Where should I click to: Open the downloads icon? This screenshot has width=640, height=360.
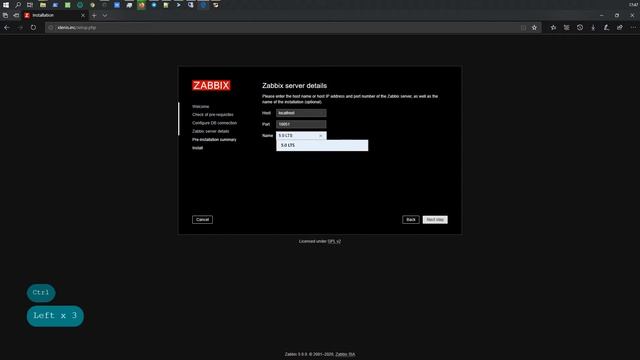click(x=593, y=27)
